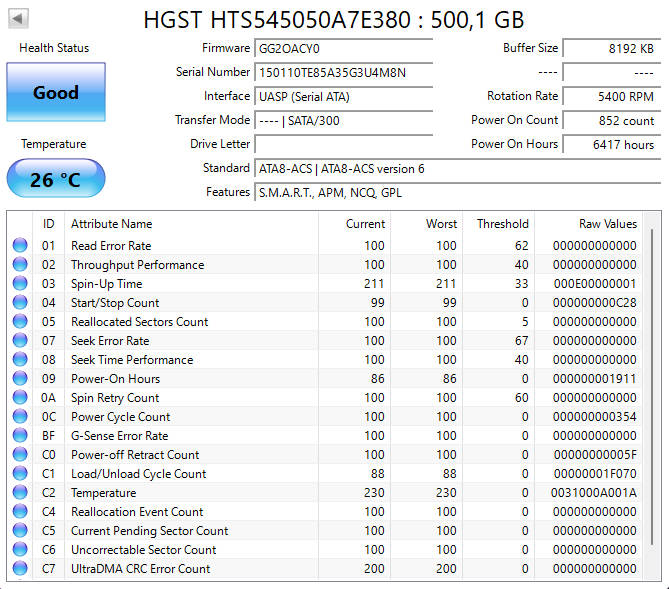Image resolution: width=669 pixels, height=589 pixels.
Task: Click the status orb for Power-off Retract Count
Action: 20,455
